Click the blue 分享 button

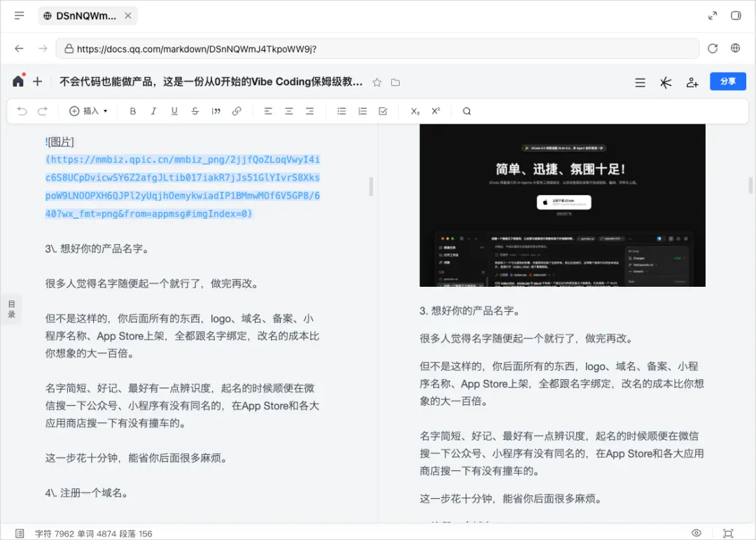(x=727, y=81)
